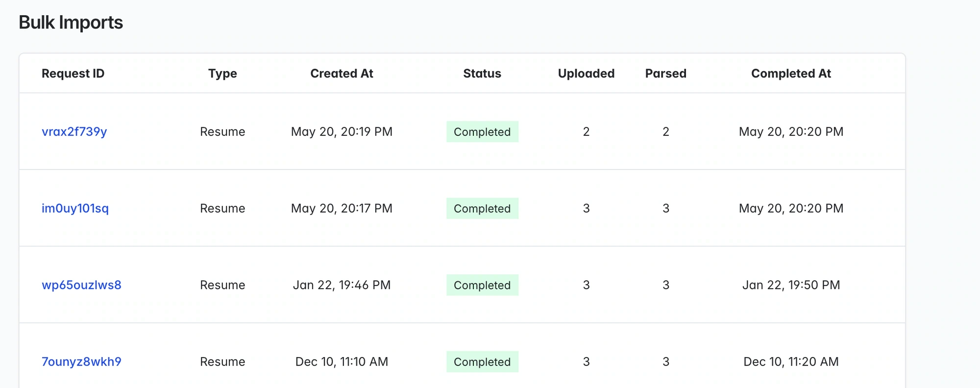This screenshot has height=388, width=980.
Task: Click the completed time in the im0uy101sq row
Action: pos(791,208)
